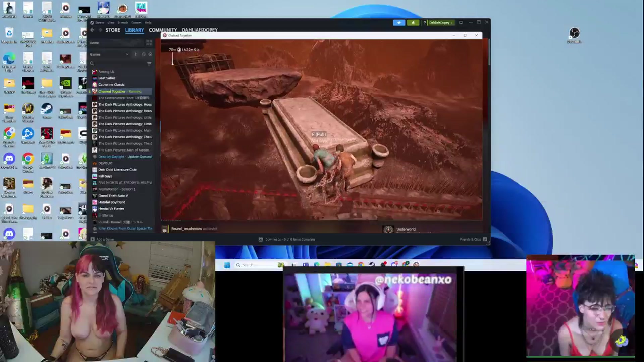
Task: Open the Recycle Bin desktop icon
Action: tap(9, 36)
